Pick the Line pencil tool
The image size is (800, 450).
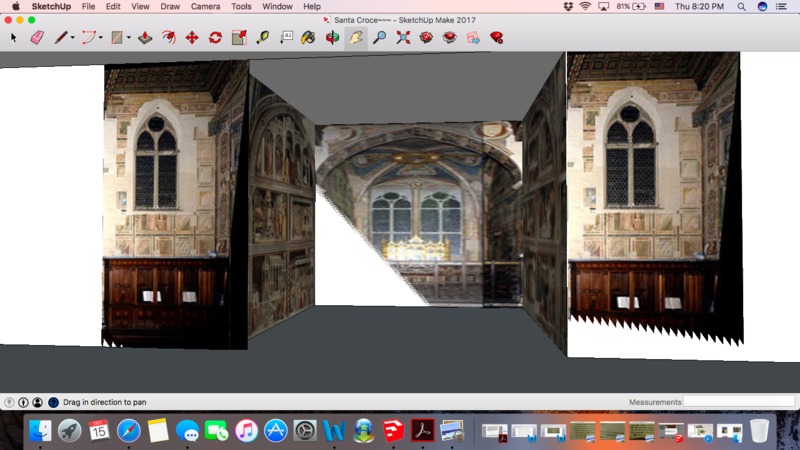point(61,38)
